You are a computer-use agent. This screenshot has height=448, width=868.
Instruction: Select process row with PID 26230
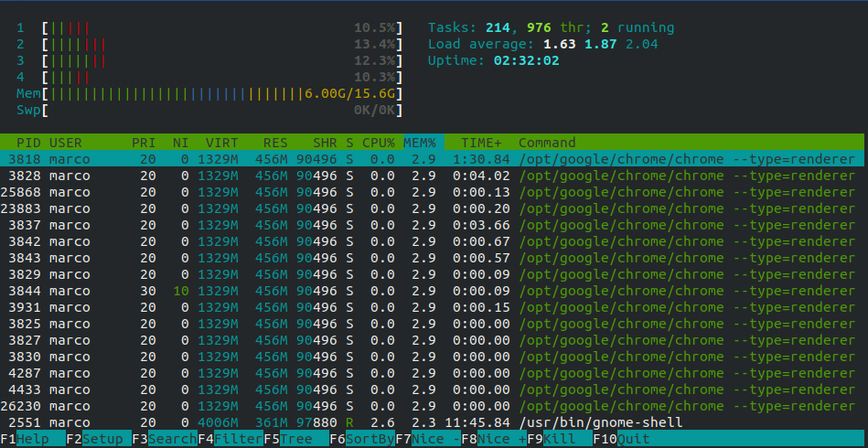tap(432, 406)
